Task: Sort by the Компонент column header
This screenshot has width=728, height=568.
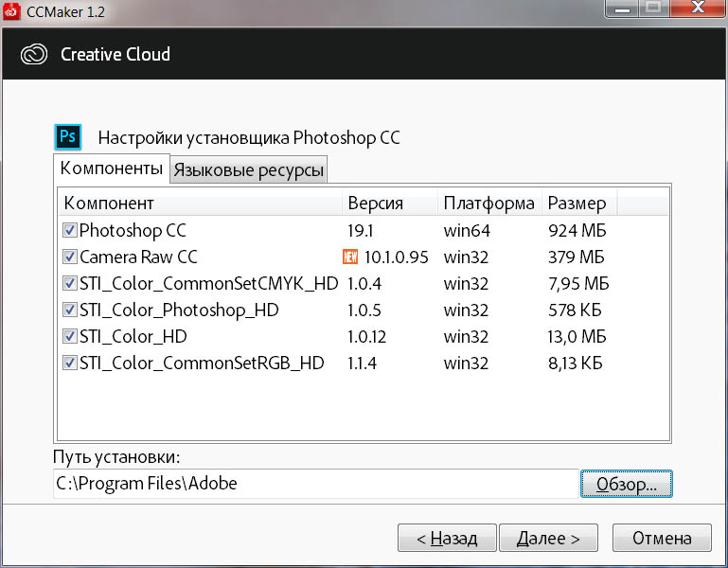Action: pyautogui.click(x=201, y=203)
